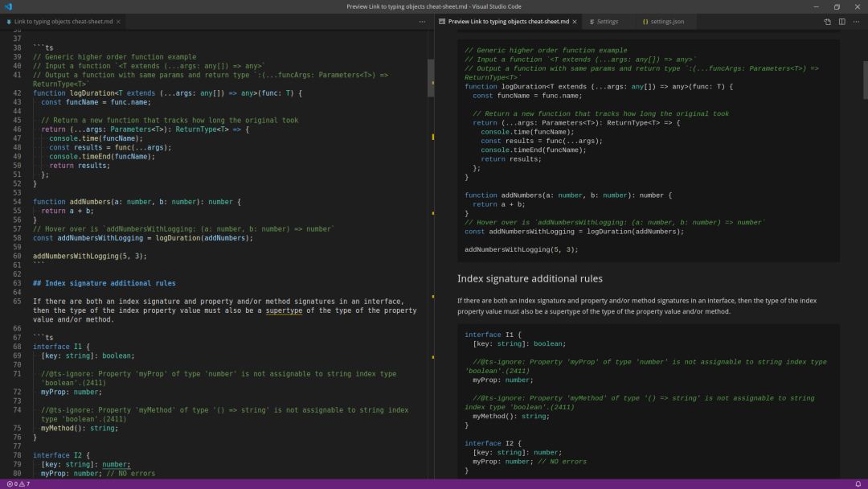Click the underlined 'number' on line 79
The height and width of the screenshot is (489, 868).
pos(117,464)
